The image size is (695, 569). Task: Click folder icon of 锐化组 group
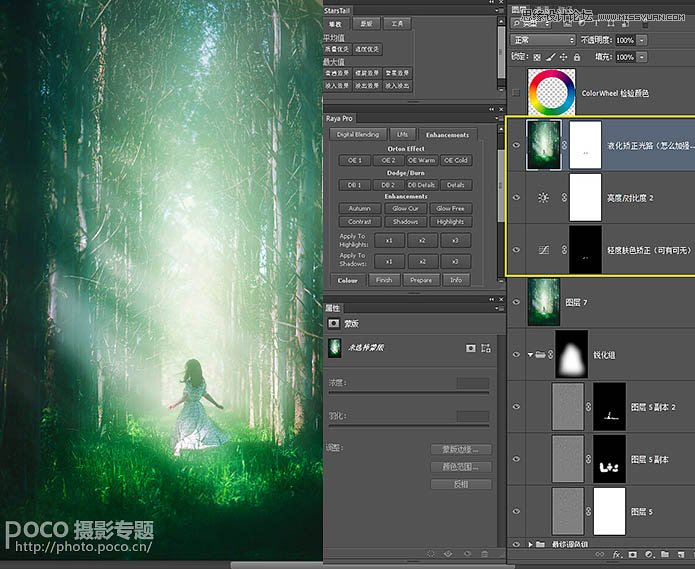(539, 355)
